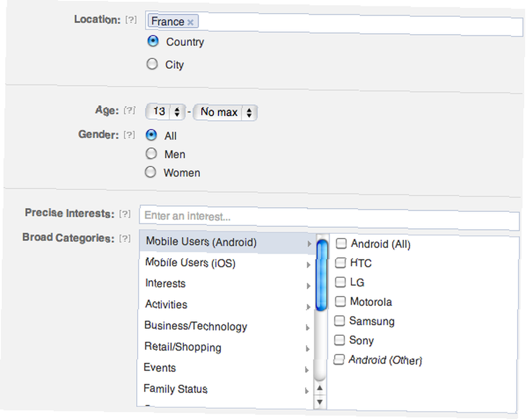Select Retail/Shopping category
Image resolution: width=526 pixels, height=420 pixels.
click(225, 347)
